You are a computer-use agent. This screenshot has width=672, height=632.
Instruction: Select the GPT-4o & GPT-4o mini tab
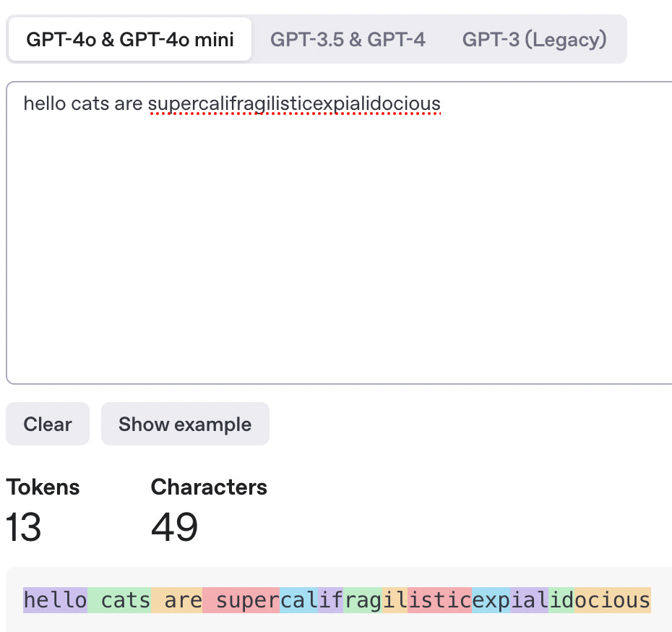click(x=130, y=39)
